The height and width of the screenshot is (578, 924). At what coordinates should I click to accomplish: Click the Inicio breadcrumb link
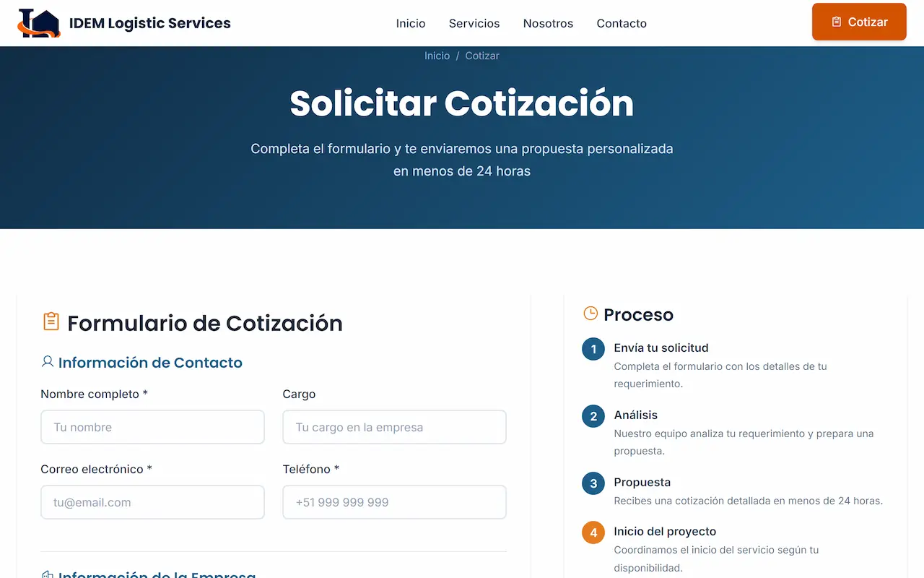tap(437, 56)
